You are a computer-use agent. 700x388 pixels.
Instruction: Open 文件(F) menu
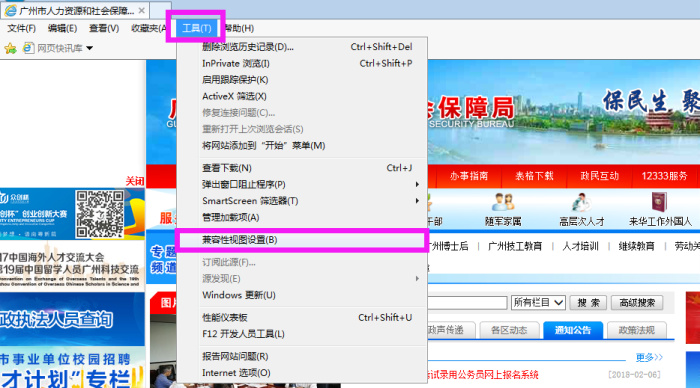pyautogui.click(x=21, y=28)
